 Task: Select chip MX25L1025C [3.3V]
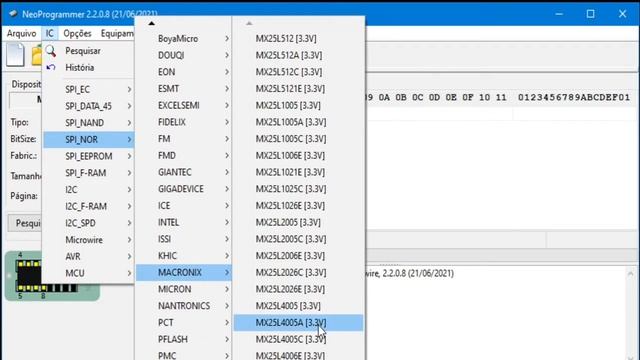298,189
